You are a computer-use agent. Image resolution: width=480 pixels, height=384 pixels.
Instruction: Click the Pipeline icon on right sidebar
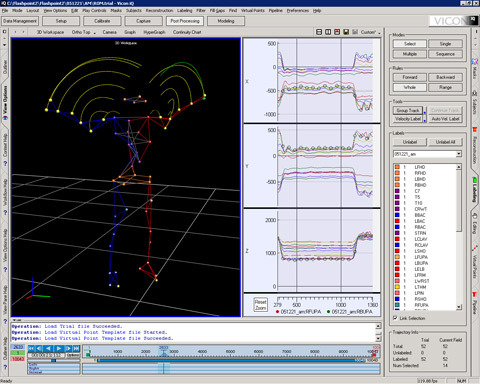click(x=475, y=294)
